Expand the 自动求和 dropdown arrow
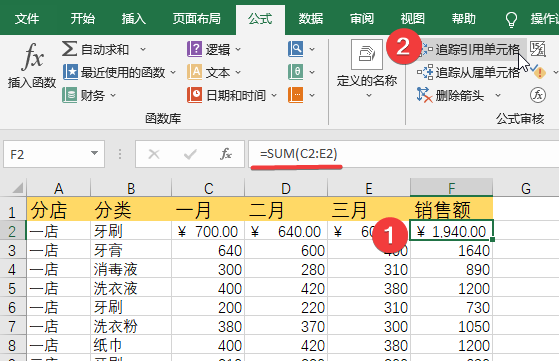This screenshot has width=559, height=361. tap(143, 49)
